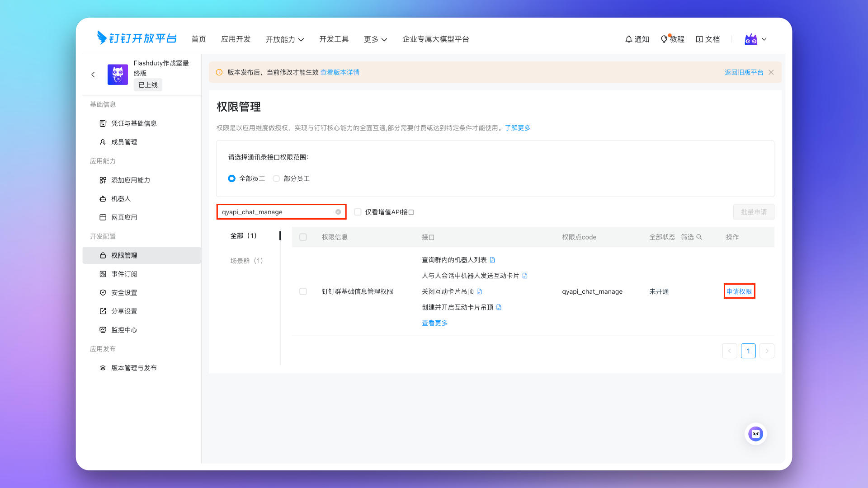Open notifications bell icon
Viewport: 868px width, 488px height.
point(628,39)
